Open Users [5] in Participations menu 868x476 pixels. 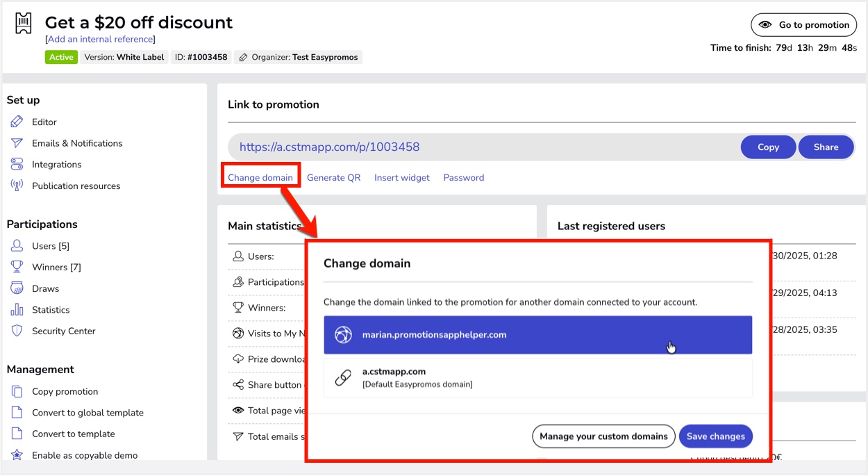pyautogui.click(x=51, y=246)
